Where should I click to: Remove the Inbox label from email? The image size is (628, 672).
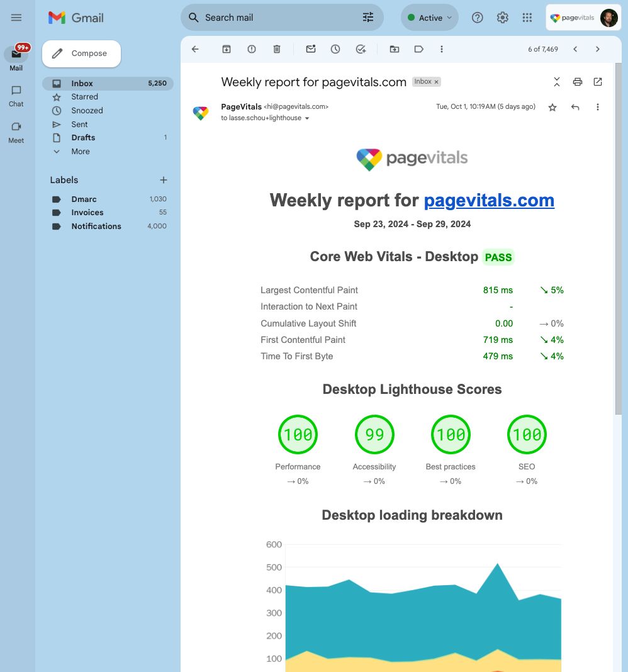click(437, 82)
